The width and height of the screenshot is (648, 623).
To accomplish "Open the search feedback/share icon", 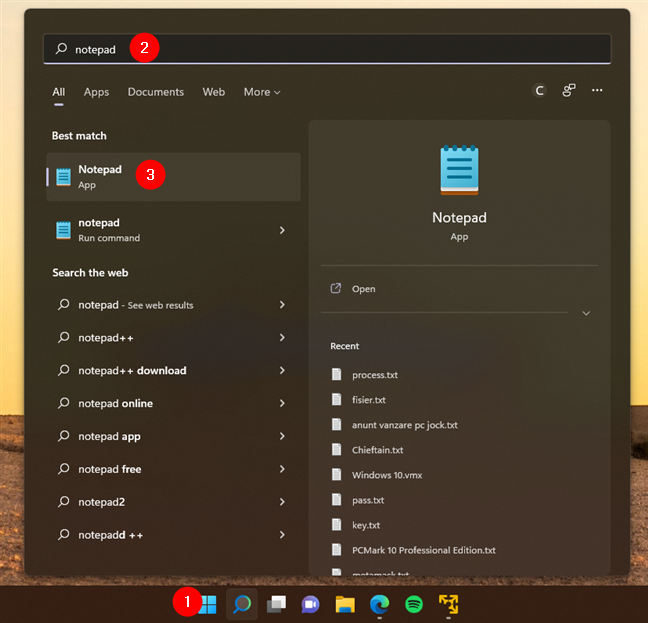I will pos(569,90).
